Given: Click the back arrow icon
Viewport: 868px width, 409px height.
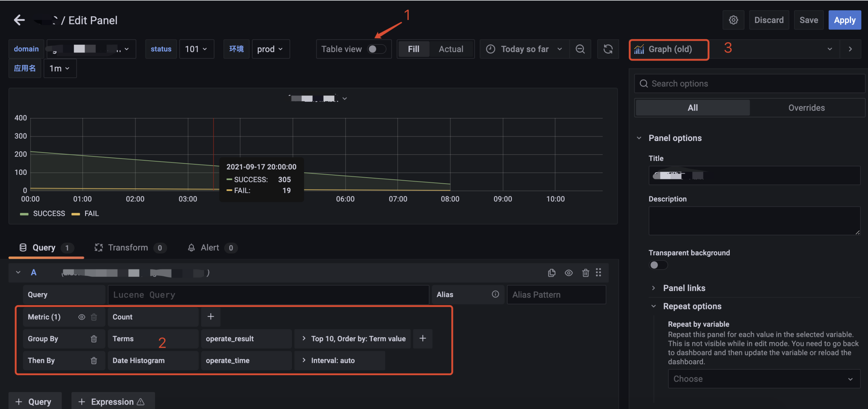Looking at the screenshot, I should [x=19, y=20].
